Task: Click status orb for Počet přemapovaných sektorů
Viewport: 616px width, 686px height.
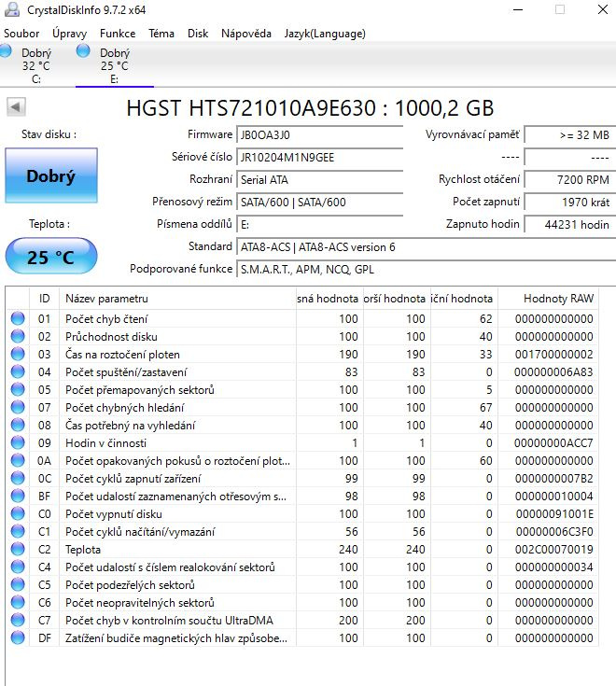Action: click(x=18, y=390)
